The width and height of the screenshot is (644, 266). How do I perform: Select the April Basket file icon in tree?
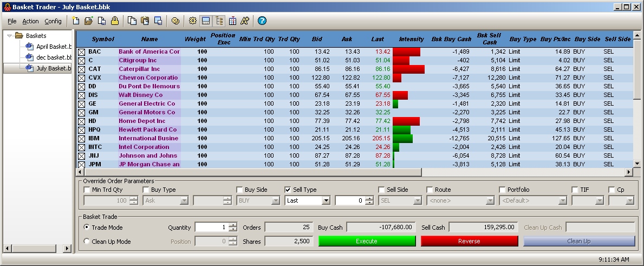[x=29, y=47]
